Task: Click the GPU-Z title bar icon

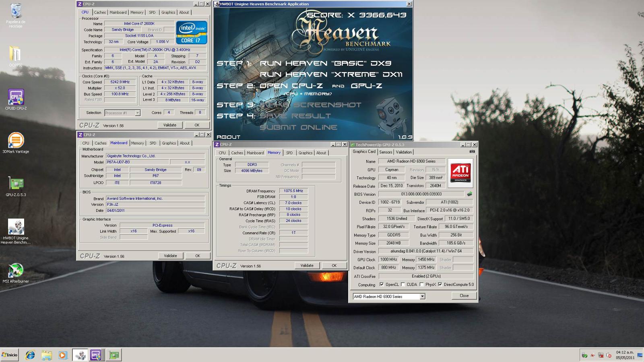Action: pyautogui.click(x=353, y=145)
